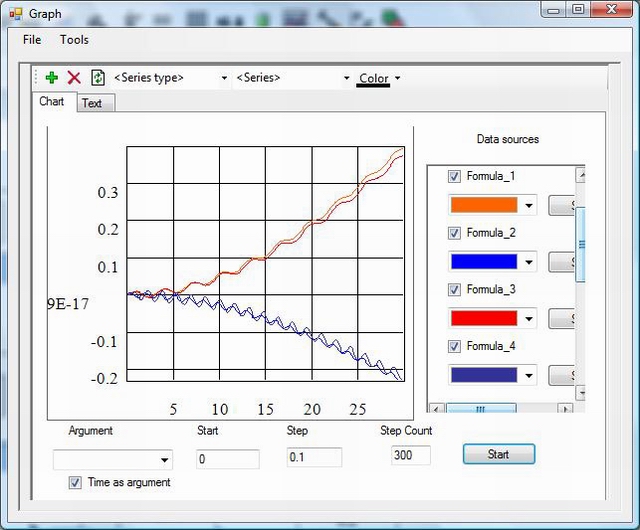Viewport: 640px width, 530px height.
Task: Open the File menu
Action: [32, 40]
